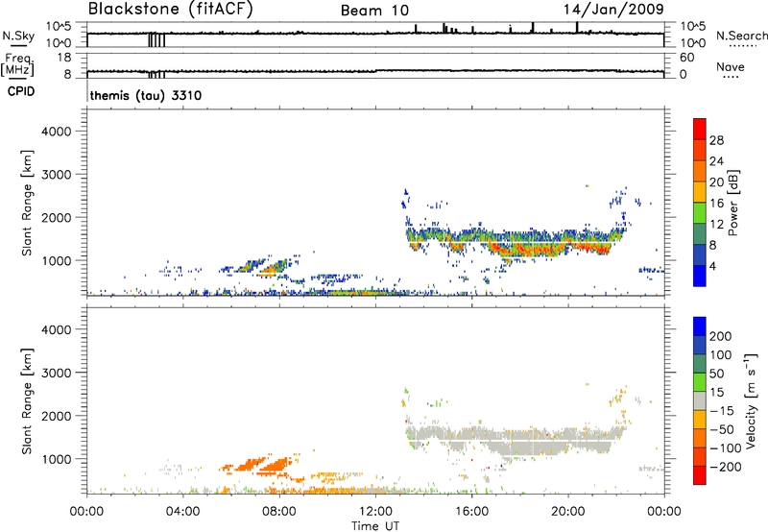This screenshot has height=532, width=768.
Task: Click the "18" frequency axis tick label
Action: (64, 57)
